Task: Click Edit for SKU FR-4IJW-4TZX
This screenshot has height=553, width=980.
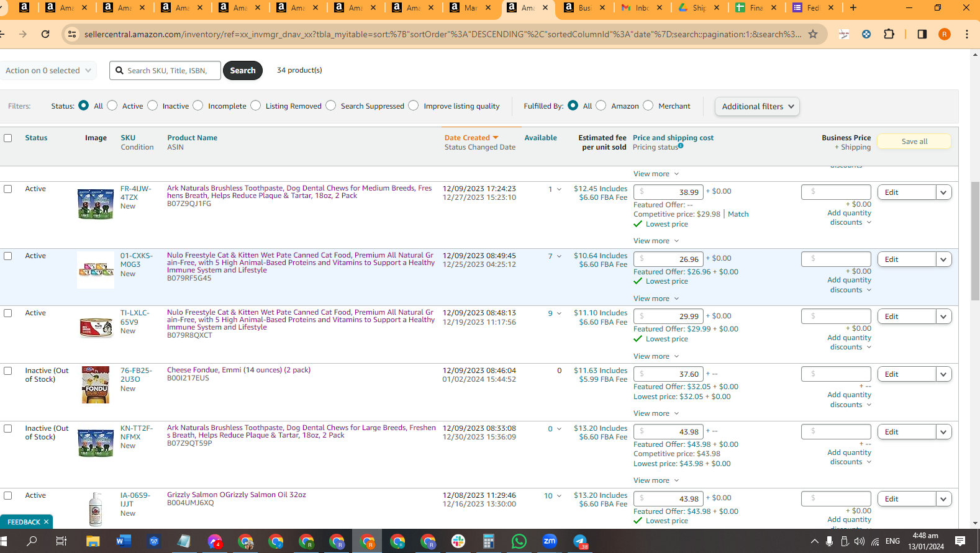Action: [907, 192]
